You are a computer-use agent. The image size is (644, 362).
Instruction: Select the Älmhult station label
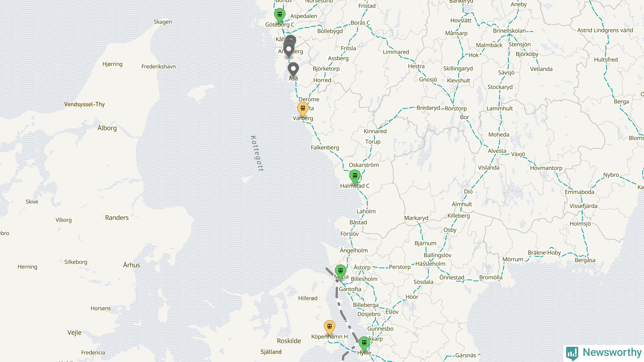click(462, 204)
